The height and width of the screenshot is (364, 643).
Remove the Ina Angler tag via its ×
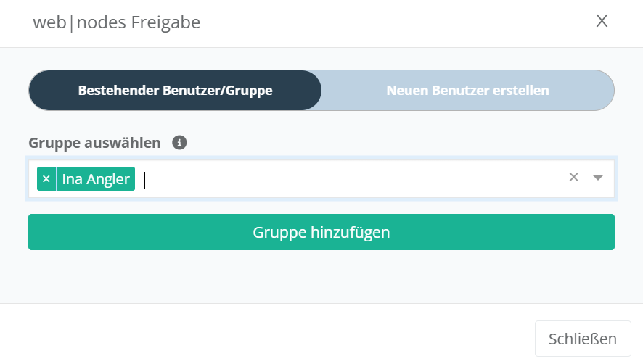tap(46, 179)
